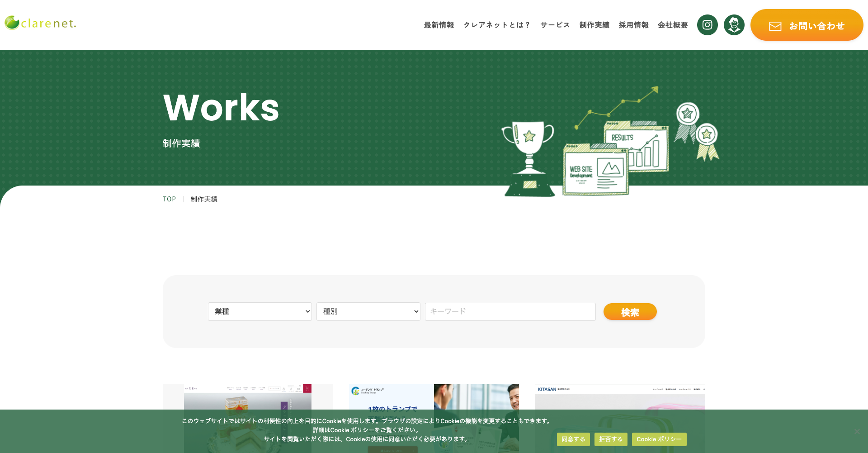Focus the キーワード keyword input field
868x453 pixels.
[x=510, y=311]
